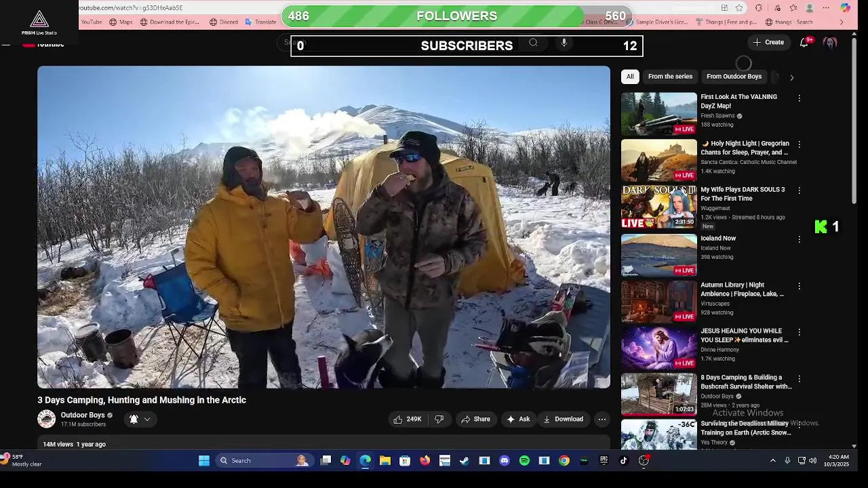Show more filter chips with arrow
Viewport: 868px width, 488px height.
click(x=791, y=77)
